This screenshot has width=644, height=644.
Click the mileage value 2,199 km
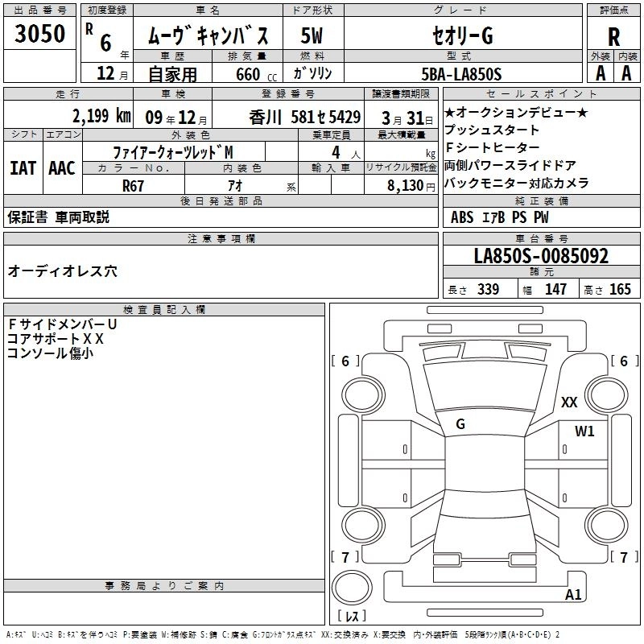101,115
